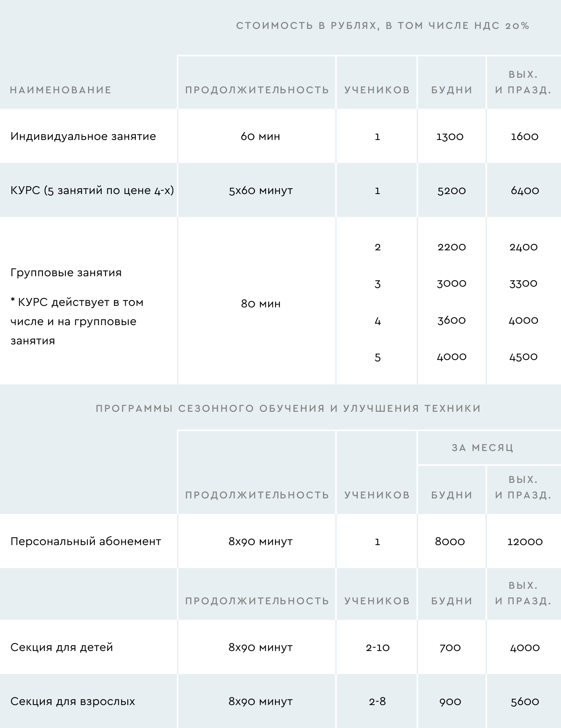Click the course weekday price 5200
This screenshot has width=561, height=728.
[451, 191]
